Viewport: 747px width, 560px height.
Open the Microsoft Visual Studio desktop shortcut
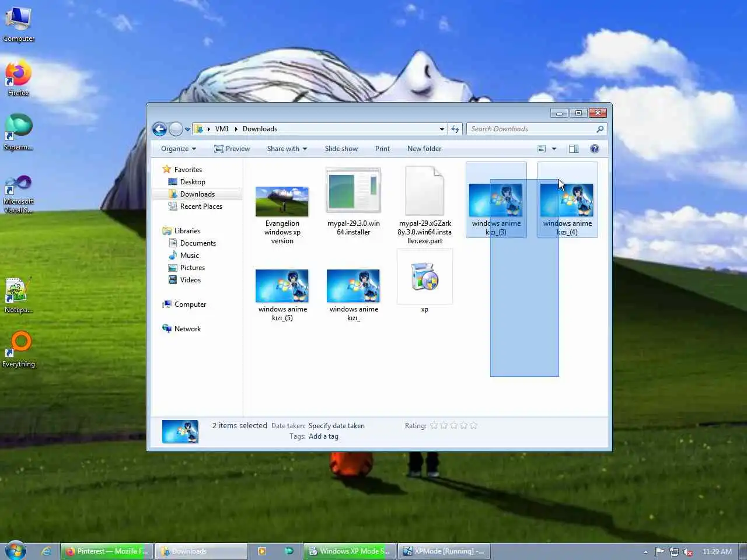(19, 194)
